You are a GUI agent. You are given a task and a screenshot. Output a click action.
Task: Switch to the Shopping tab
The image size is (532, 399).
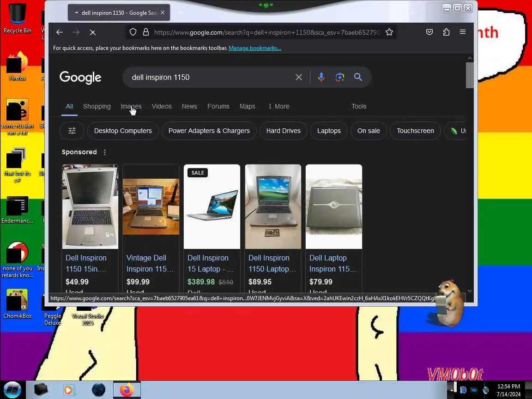(x=97, y=107)
